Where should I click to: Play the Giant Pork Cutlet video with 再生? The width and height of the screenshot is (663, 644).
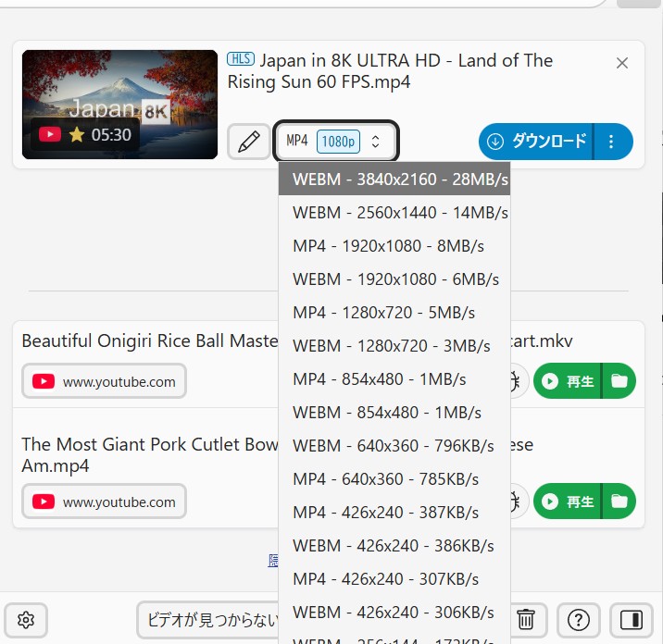pos(567,502)
